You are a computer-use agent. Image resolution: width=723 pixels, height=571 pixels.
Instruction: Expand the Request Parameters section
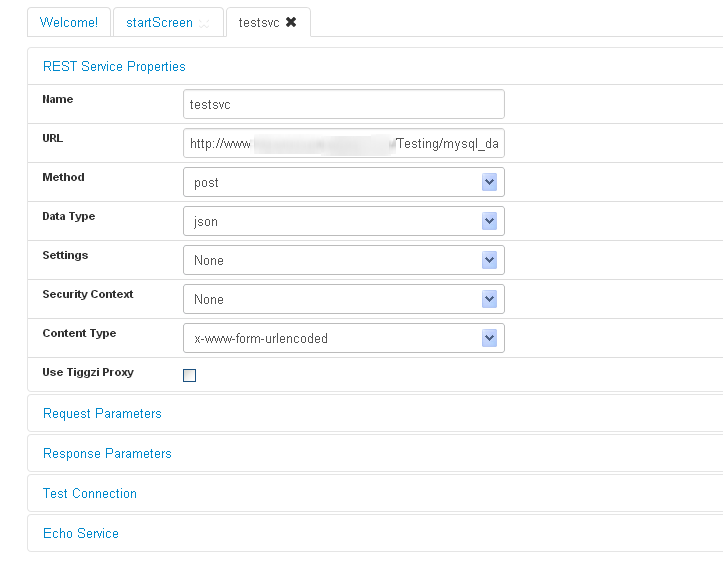[x=102, y=413]
